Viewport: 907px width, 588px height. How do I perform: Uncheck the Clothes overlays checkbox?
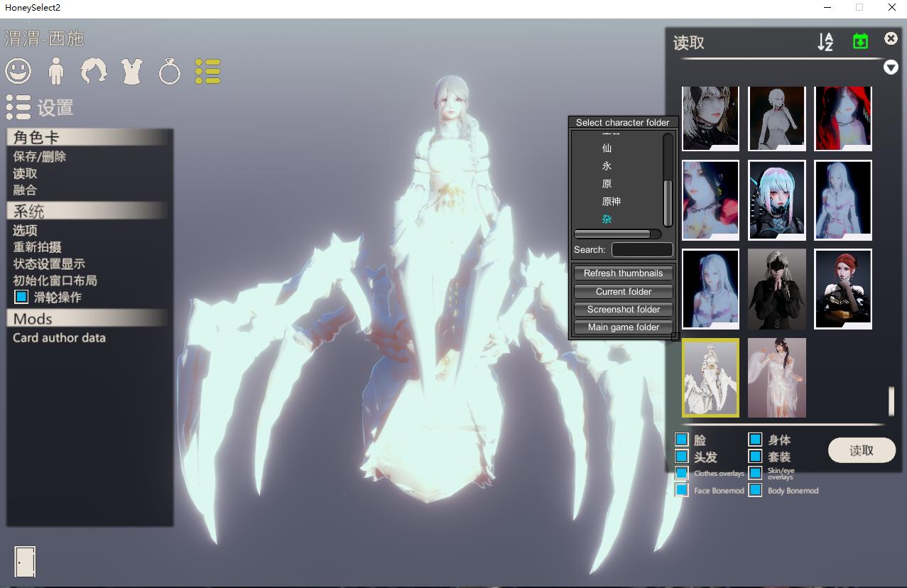pyautogui.click(x=682, y=473)
